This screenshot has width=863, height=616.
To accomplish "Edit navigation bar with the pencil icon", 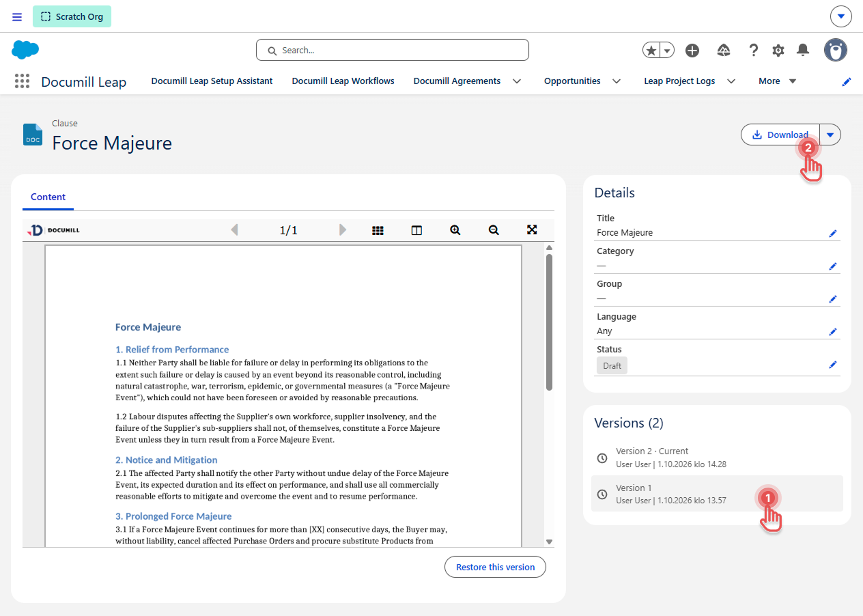I will pyautogui.click(x=847, y=81).
